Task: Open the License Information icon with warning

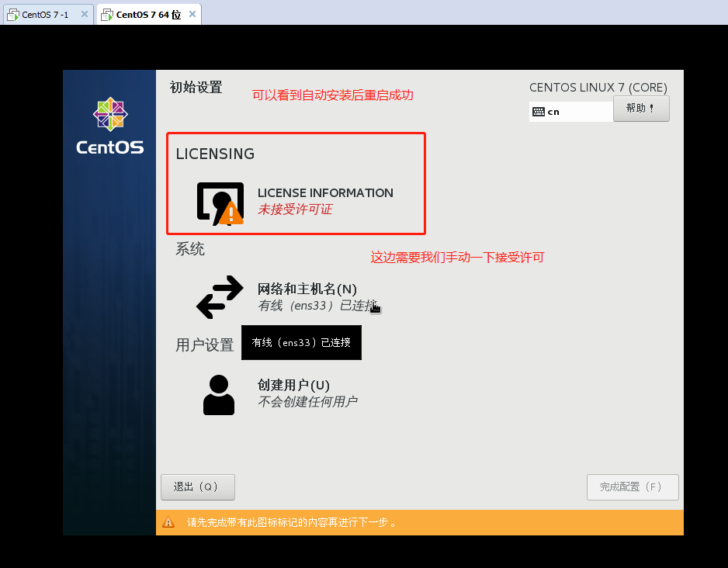Action: [x=220, y=203]
